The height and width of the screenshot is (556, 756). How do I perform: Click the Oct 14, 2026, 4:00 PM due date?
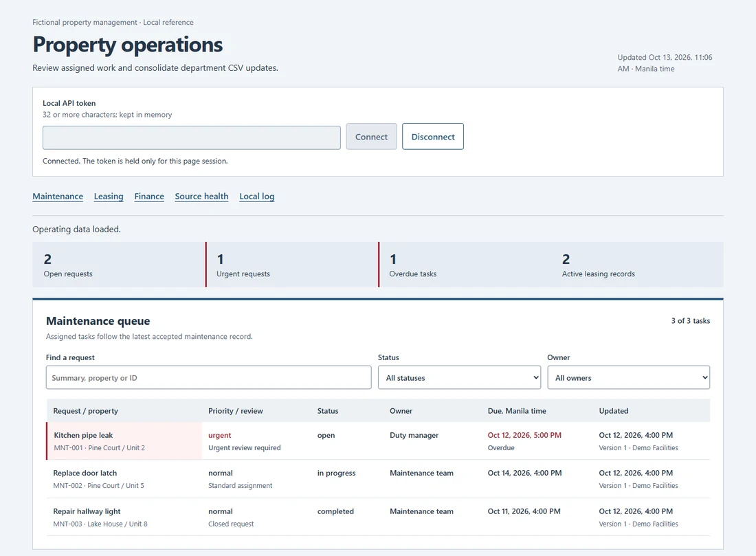tap(524, 473)
